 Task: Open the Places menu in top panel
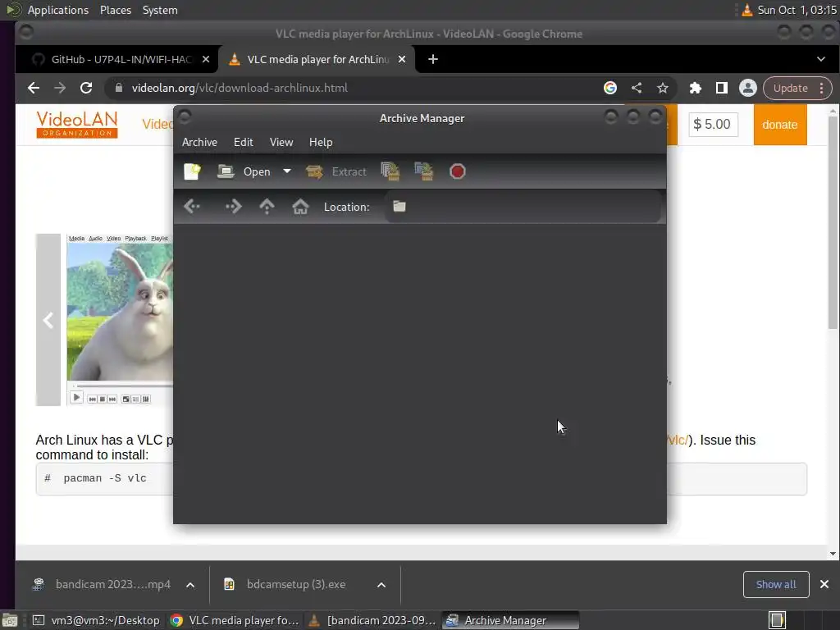[x=116, y=10]
